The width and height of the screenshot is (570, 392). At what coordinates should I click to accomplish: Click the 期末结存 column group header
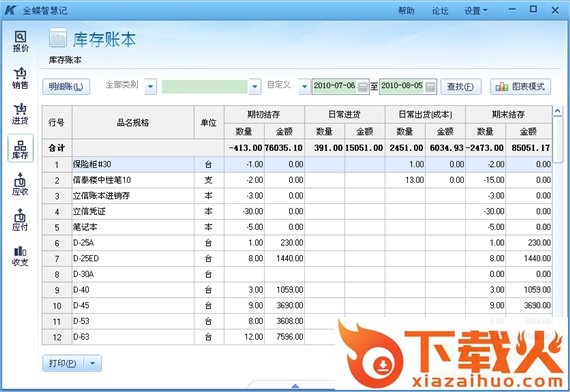pos(509,115)
